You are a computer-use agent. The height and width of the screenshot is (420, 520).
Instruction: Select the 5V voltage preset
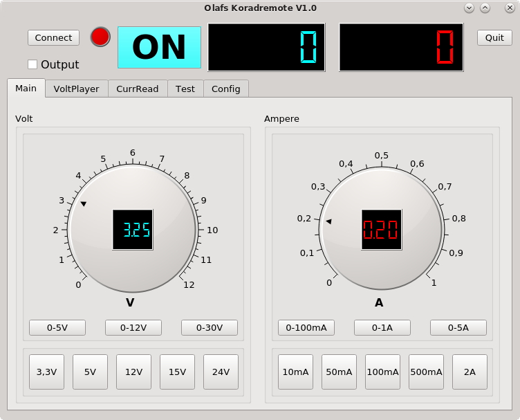click(x=90, y=372)
